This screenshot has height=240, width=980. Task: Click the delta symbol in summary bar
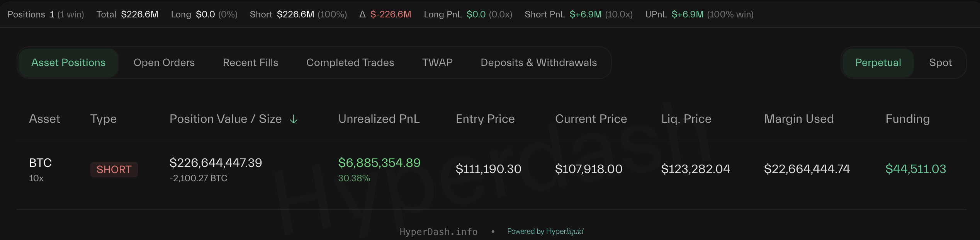click(x=362, y=14)
